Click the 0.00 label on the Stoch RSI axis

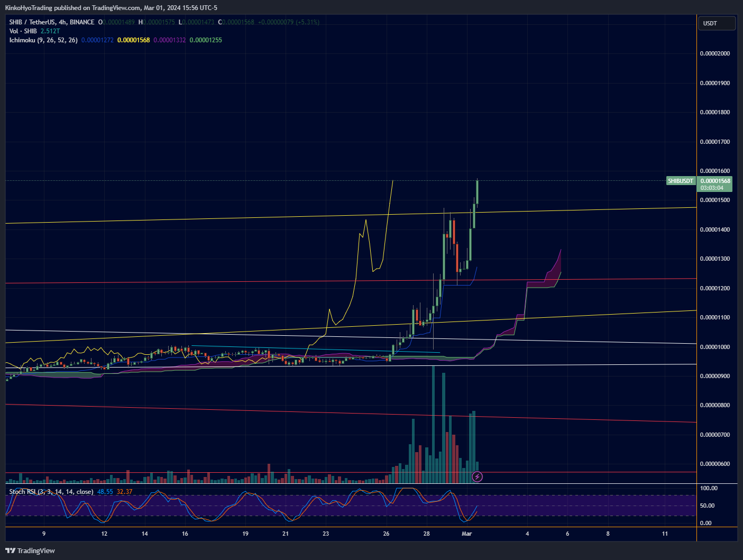click(705, 523)
